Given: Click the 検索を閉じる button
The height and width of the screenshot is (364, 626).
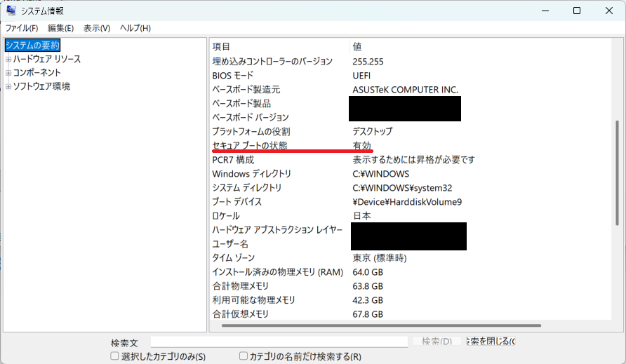Looking at the screenshot, I should 490,342.
